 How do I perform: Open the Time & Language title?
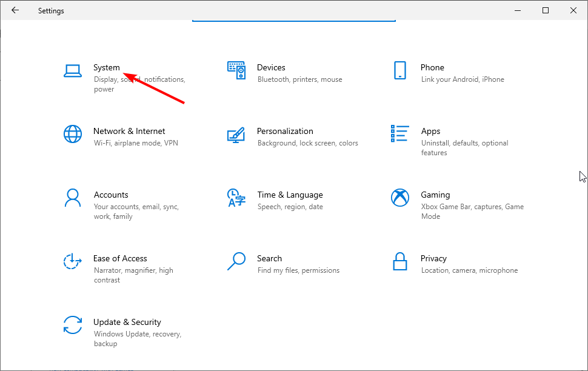point(290,195)
